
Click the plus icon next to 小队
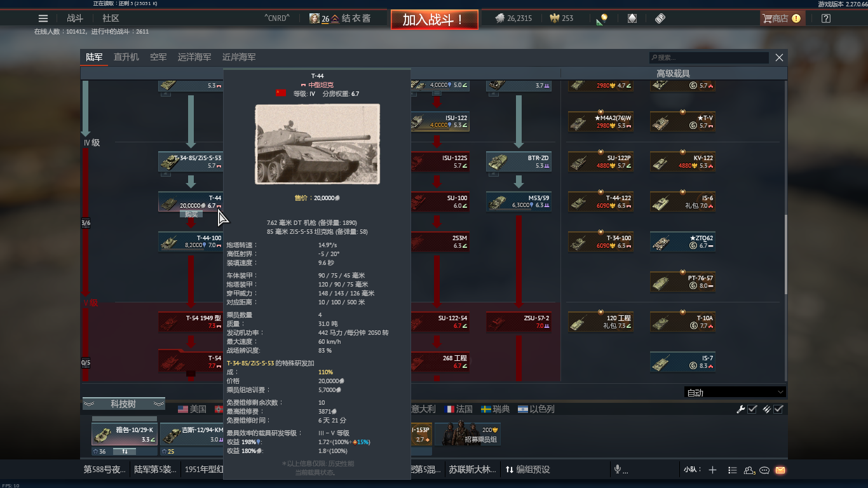712,470
